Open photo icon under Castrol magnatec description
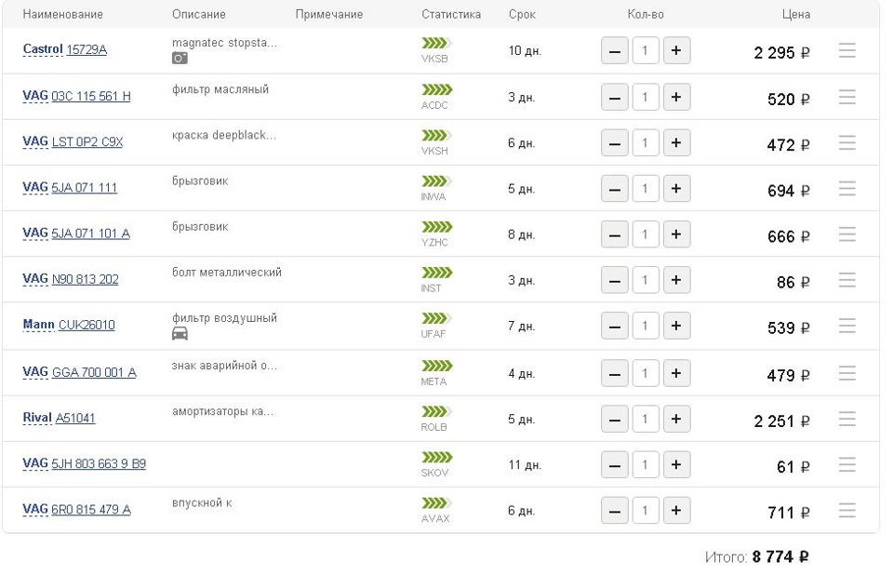 (180, 58)
